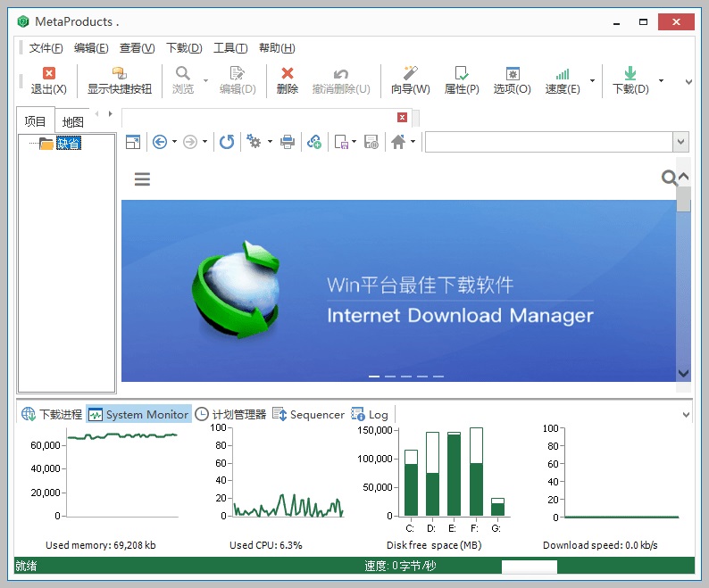Click the status bar progress box

529,567
